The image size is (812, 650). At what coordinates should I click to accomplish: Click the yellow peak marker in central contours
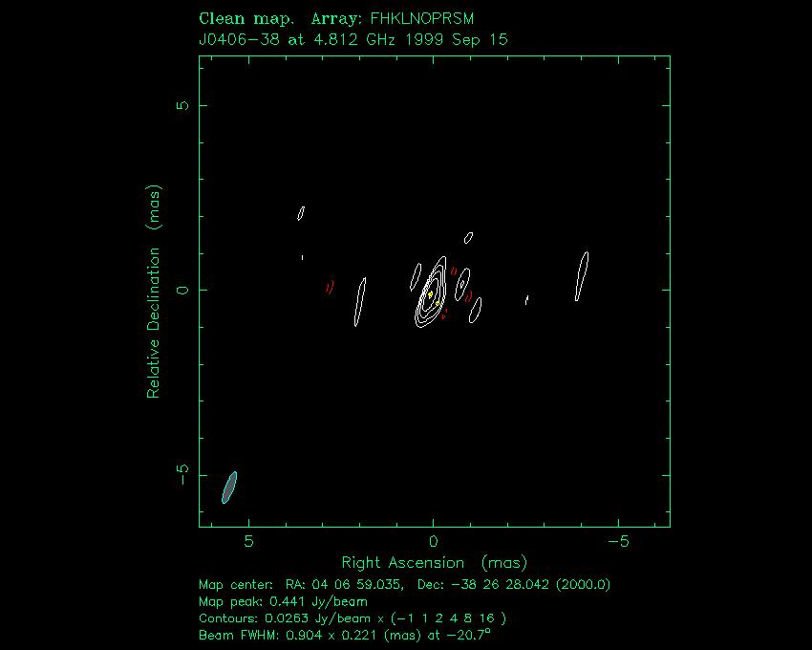coord(430,294)
